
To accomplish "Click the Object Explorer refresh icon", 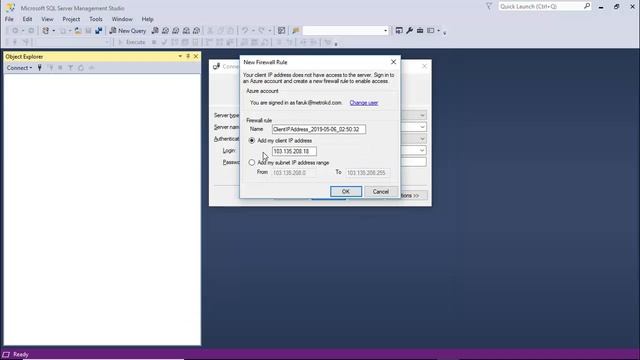I will (81, 68).
